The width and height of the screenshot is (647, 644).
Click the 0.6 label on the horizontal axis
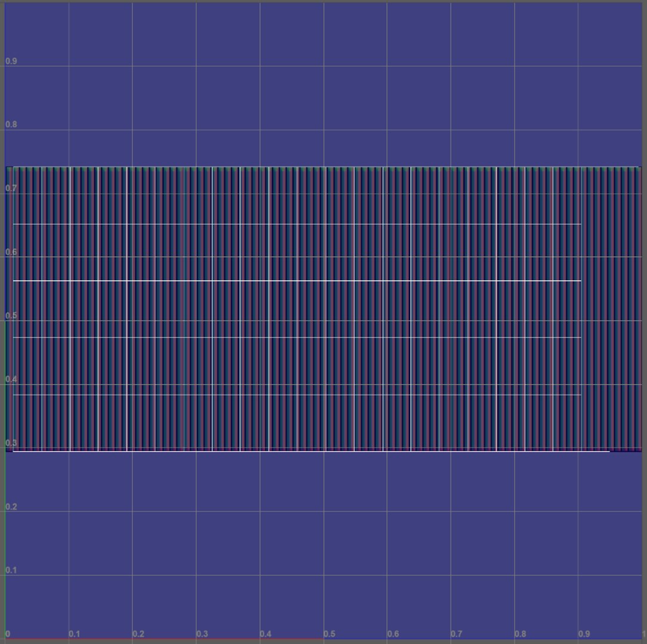click(393, 634)
